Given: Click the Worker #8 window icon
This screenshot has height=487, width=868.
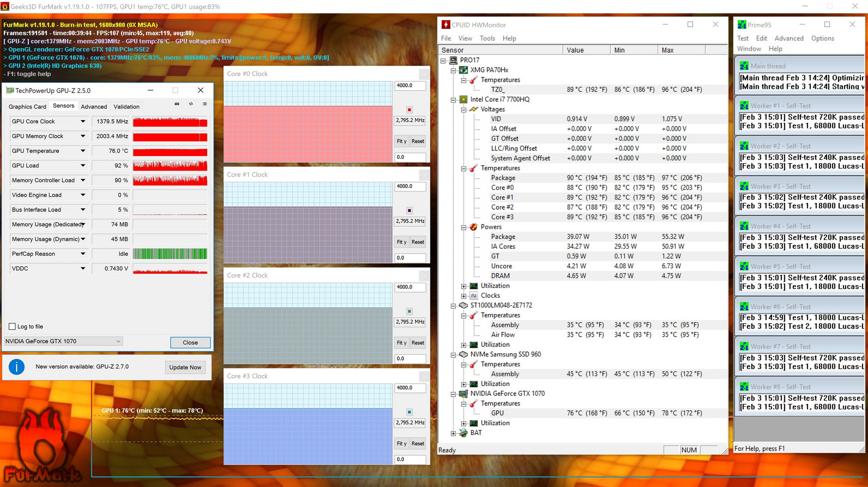Looking at the screenshot, I should coord(744,387).
